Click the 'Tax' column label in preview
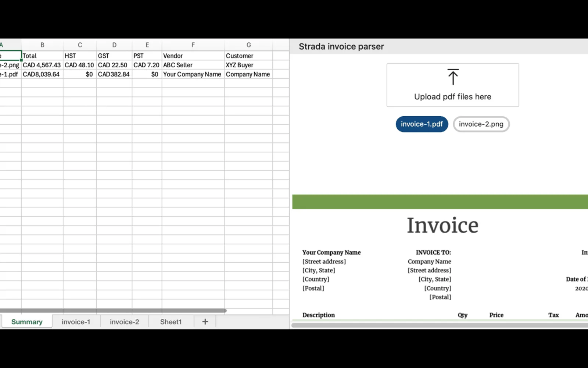 pos(553,315)
